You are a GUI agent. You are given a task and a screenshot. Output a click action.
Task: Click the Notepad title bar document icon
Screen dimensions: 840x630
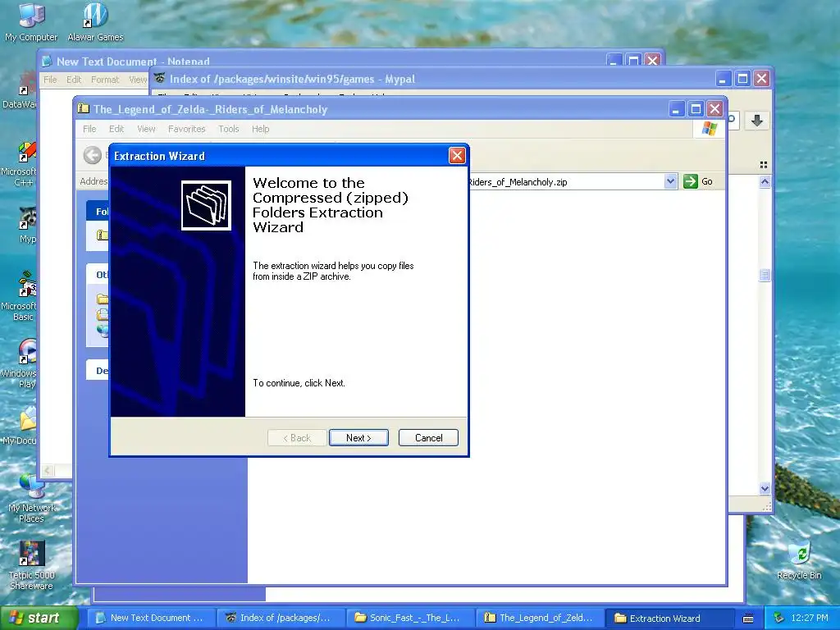(47, 61)
